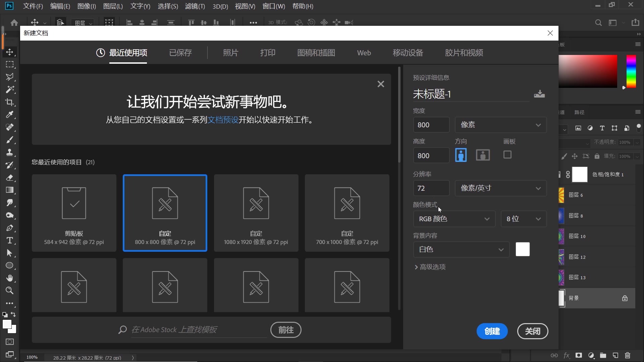Select the Path Selection tool
The image size is (644, 362).
9,253
